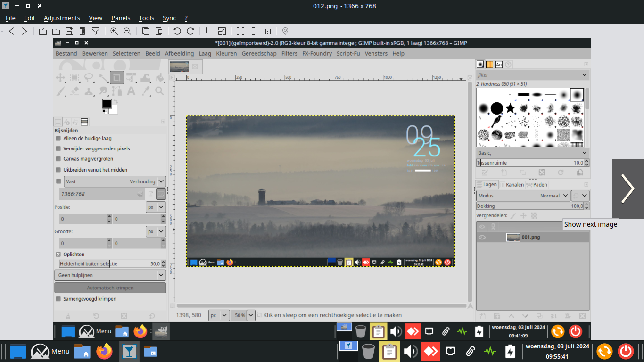Toggle fullscreen view icon
Viewport: 644px width, 362px height.
pos(240,31)
